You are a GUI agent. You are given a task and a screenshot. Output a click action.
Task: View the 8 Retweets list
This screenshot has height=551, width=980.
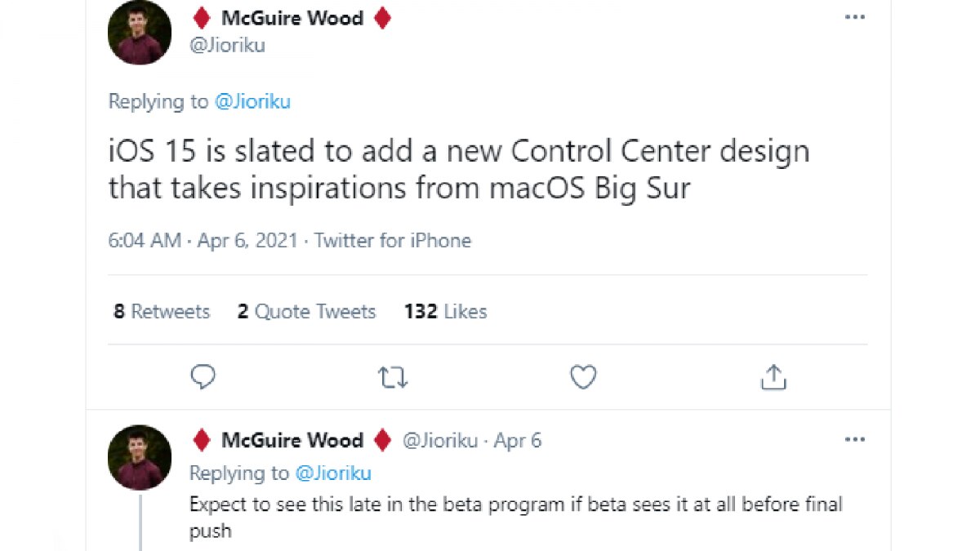162,312
